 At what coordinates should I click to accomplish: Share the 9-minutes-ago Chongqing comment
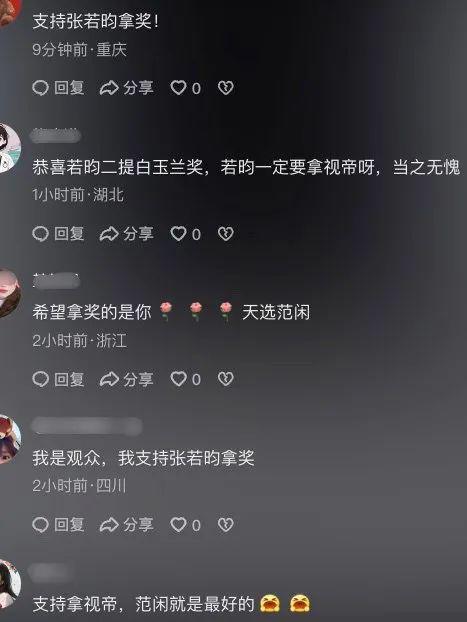[x=126, y=88]
